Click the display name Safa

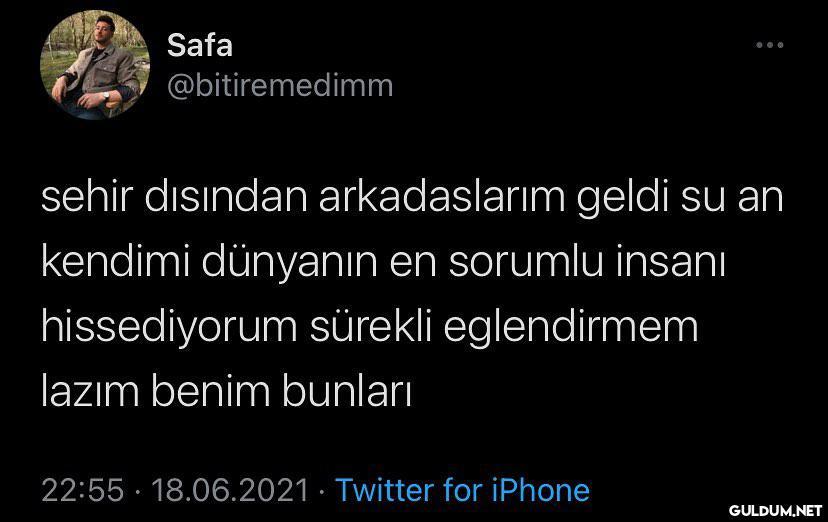[200, 45]
